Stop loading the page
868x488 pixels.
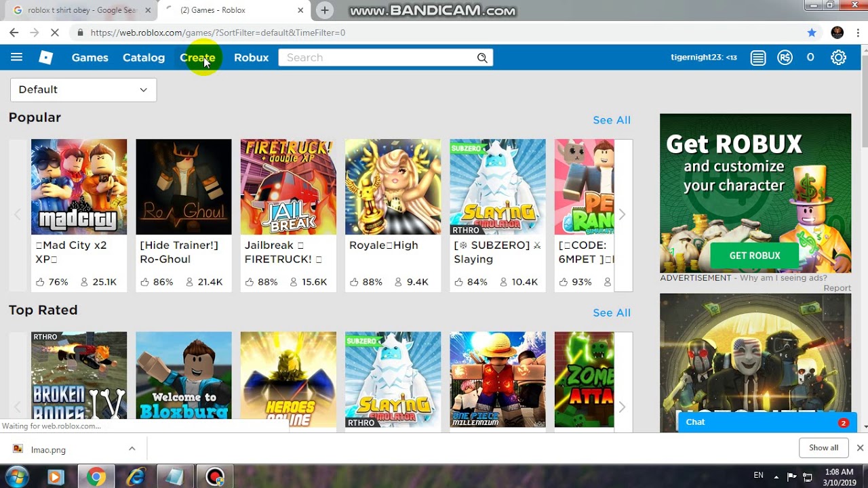click(x=56, y=33)
